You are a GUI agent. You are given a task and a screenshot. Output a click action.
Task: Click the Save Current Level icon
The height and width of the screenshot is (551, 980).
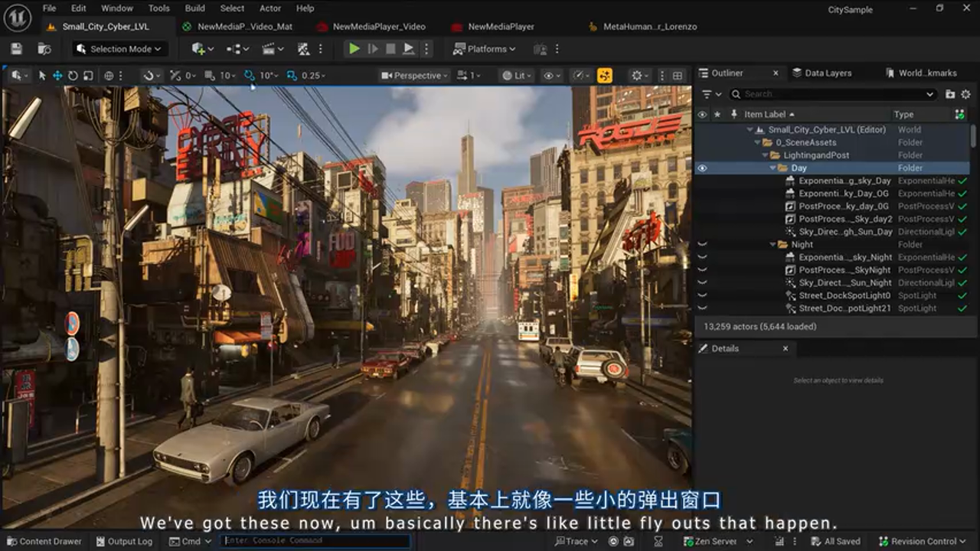(x=14, y=48)
